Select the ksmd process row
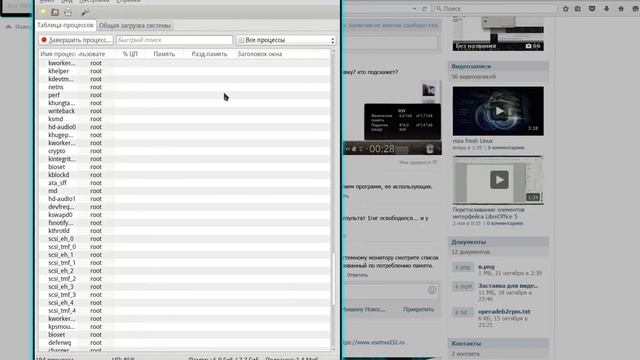This screenshot has height=360, width=640. coord(184,119)
